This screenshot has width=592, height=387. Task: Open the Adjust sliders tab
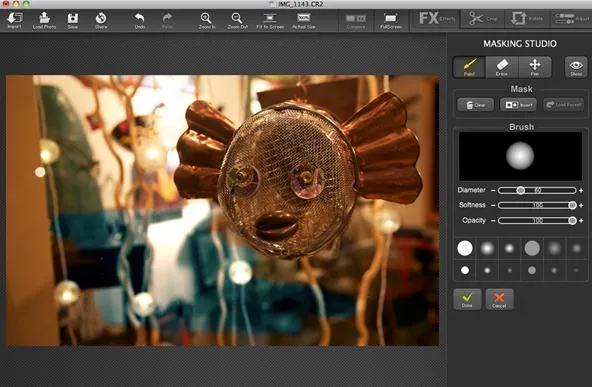pyautogui.click(x=571, y=19)
